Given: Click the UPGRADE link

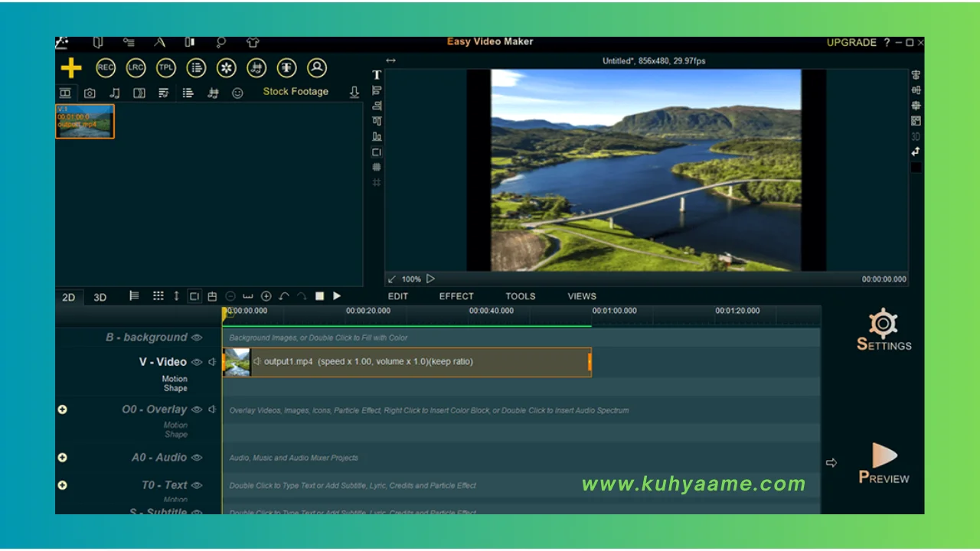Looking at the screenshot, I should click(x=851, y=43).
